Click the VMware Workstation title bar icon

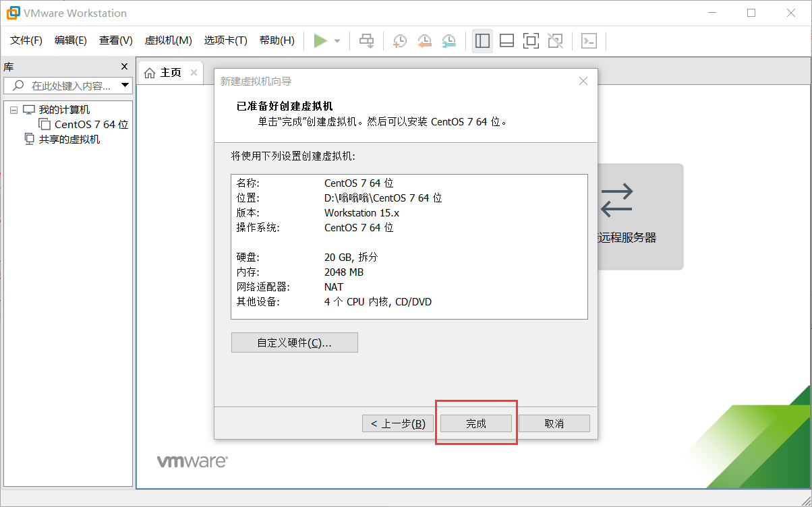pyautogui.click(x=13, y=13)
